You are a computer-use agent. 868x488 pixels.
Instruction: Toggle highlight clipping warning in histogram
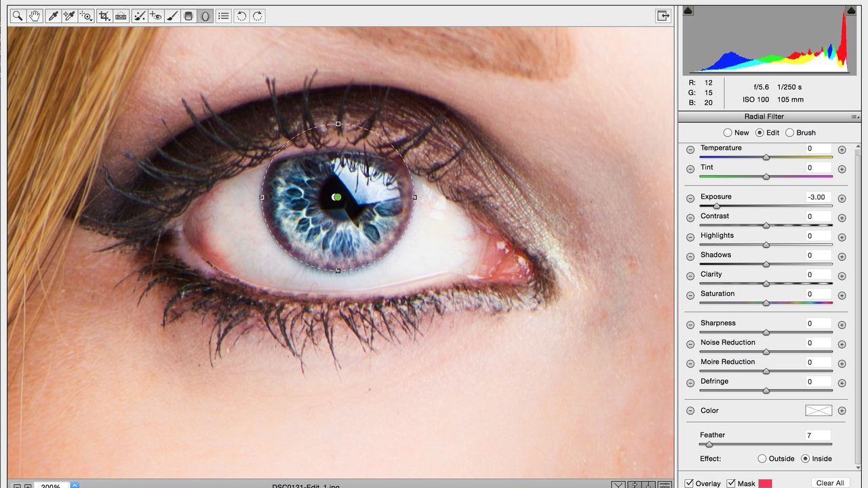point(850,11)
